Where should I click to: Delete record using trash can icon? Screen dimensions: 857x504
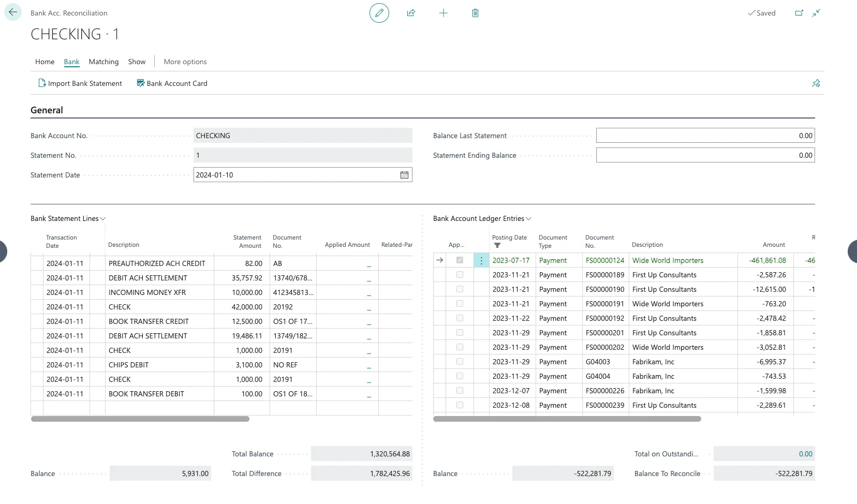pos(475,13)
